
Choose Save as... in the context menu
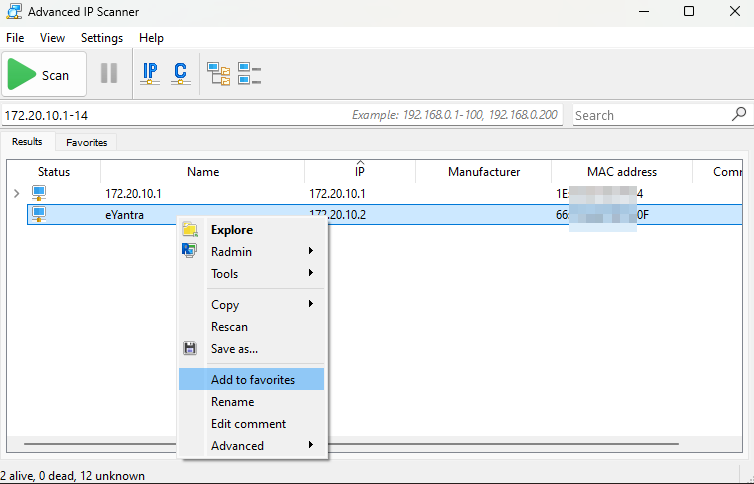tap(251, 349)
